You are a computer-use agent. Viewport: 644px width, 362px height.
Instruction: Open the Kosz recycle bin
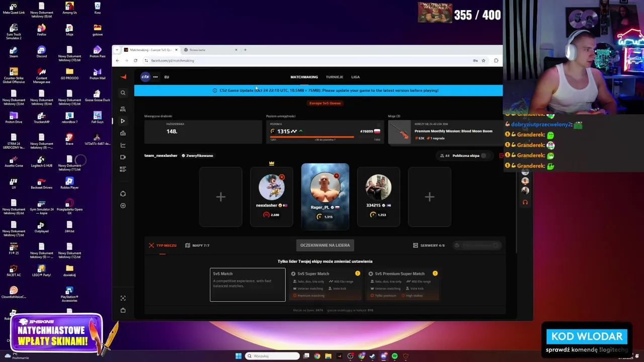(97, 8)
